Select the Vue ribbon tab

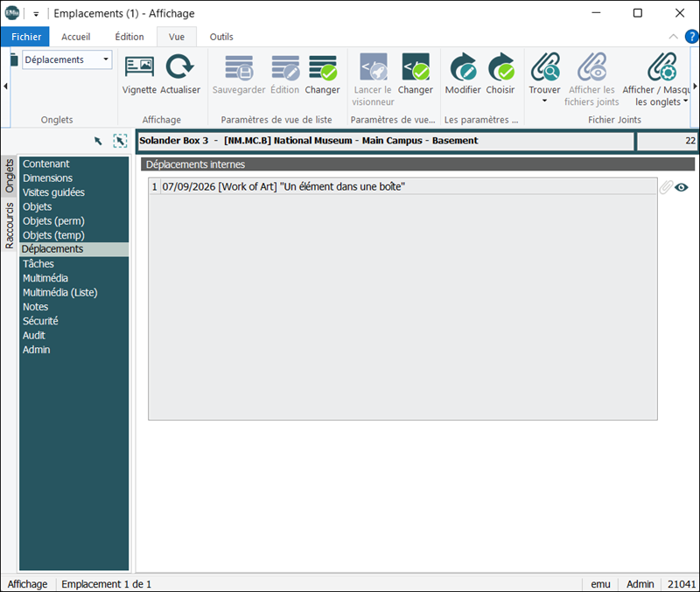point(177,37)
